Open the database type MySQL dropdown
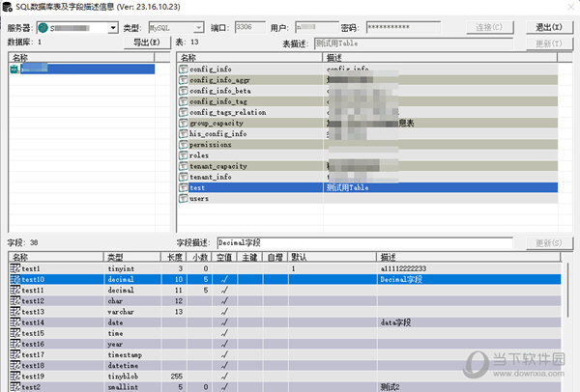The image size is (580, 392). [197, 28]
